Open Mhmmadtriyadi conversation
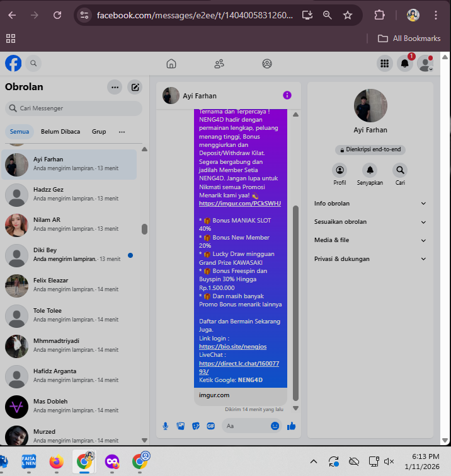 pos(69,346)
